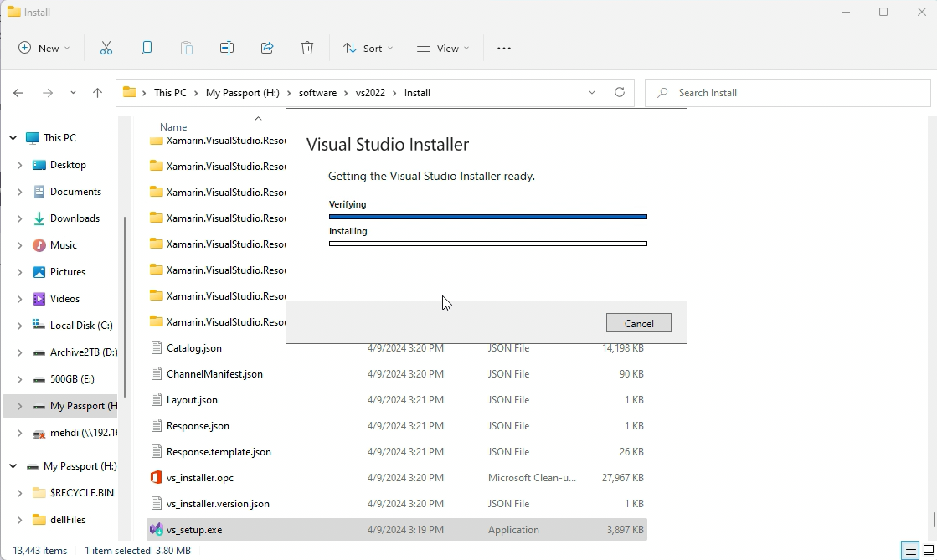Switch to large thumbnails view icon
The width and height of the screenshot is (937, 560).
click(x=929, y=551)
